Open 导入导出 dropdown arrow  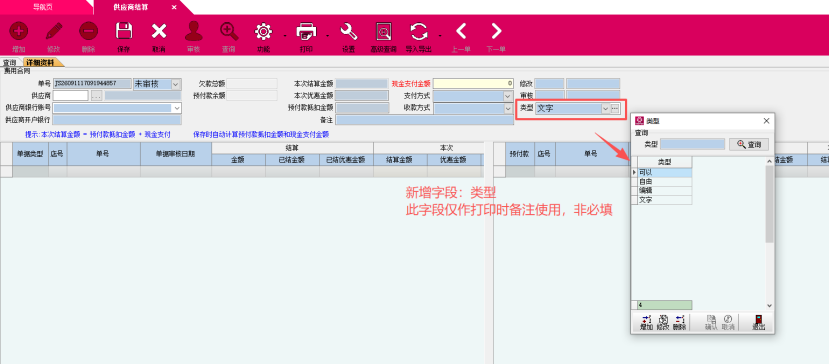[x=440, y=36]
